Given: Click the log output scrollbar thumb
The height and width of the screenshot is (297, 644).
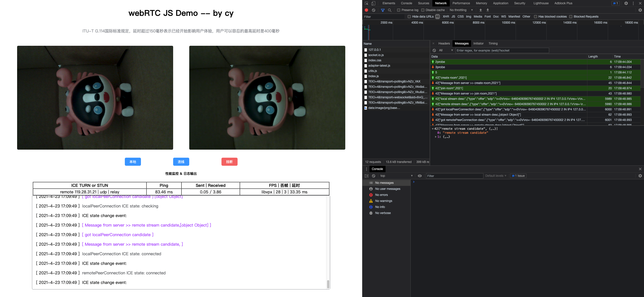Looking at the screenshot, I should point(328,284).
